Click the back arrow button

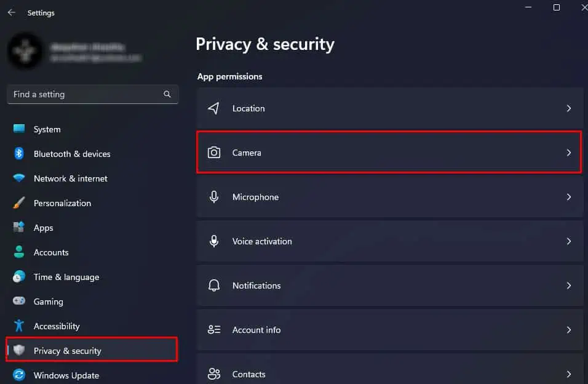tap(11, 12)
